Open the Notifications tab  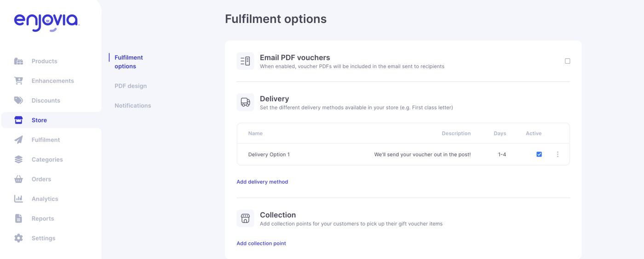(x=132, y=106)
